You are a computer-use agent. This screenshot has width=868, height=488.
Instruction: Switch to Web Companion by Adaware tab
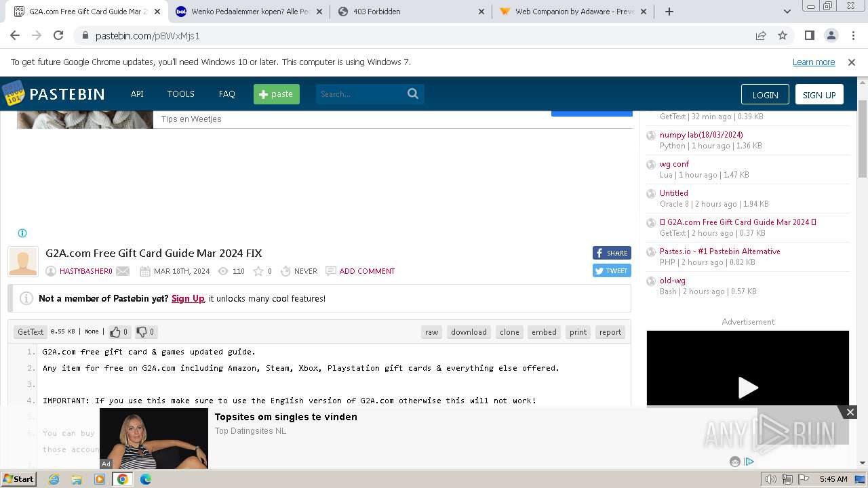pos(573,12)
